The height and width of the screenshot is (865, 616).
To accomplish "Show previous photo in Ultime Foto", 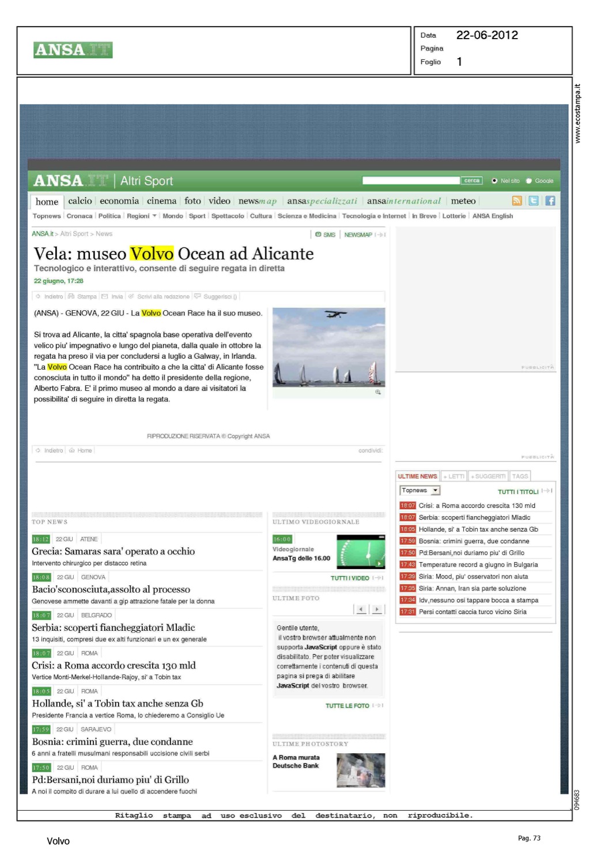I will click(x=361, y=609).
